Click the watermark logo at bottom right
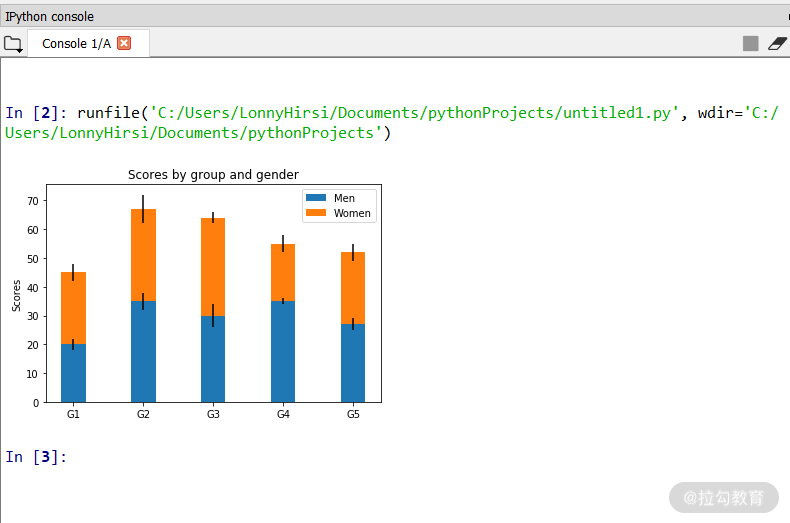This screenshot has height=523, width=790. click(x=724, y=496)
